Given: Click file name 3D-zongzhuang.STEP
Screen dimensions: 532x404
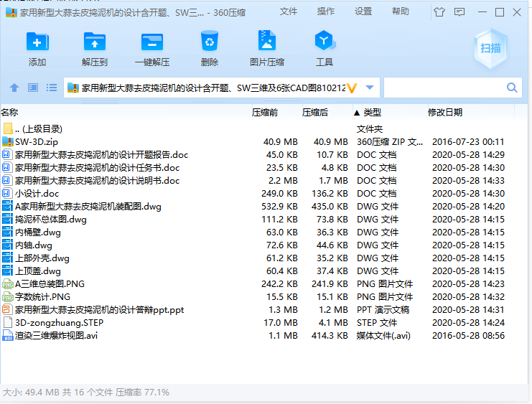Looking at the screenshot, I should point(59,322).
